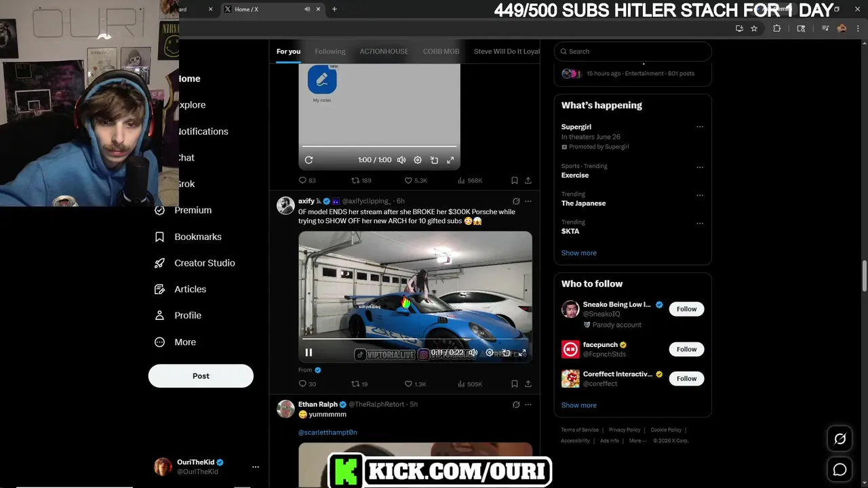Screen dimensions: 868x488
Task: Open settings on the 1:00 video
Action: pos(418,160)
